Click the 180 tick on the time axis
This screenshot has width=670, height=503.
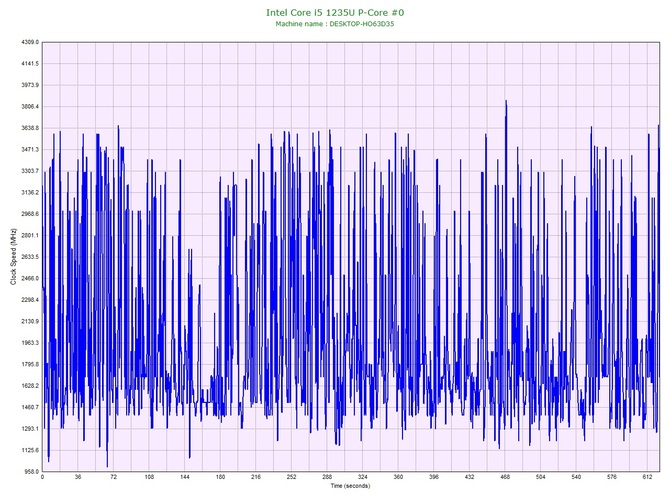pyautogui.click(x=220, y=477)
